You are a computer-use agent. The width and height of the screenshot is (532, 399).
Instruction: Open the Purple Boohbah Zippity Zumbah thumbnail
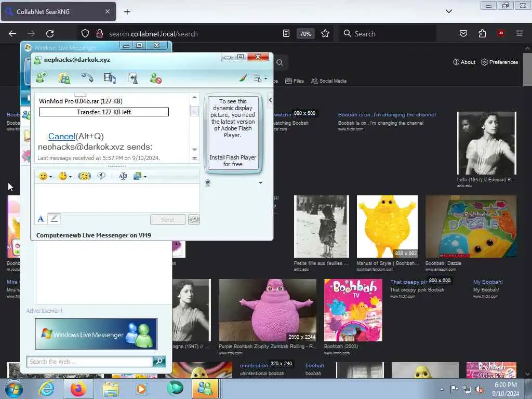268,310
